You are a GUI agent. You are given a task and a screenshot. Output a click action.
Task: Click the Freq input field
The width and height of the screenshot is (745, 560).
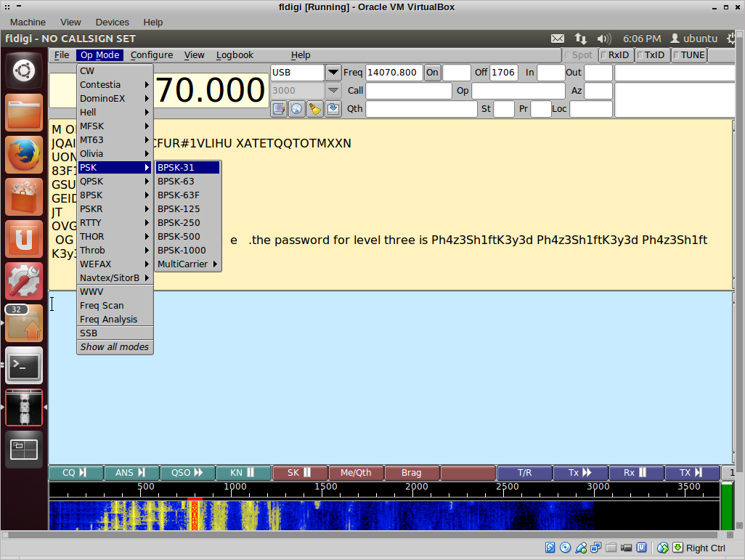[394, 73]
